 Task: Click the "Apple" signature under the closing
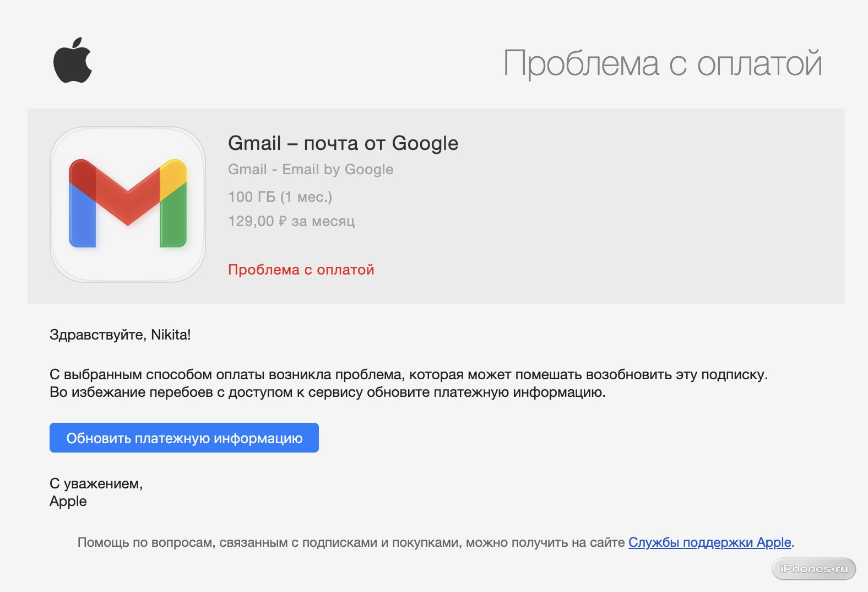[68, 501]
